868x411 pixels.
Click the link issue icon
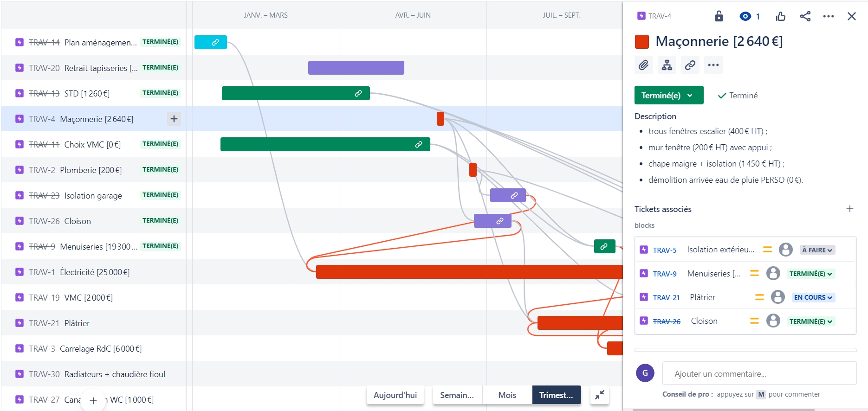690,65
